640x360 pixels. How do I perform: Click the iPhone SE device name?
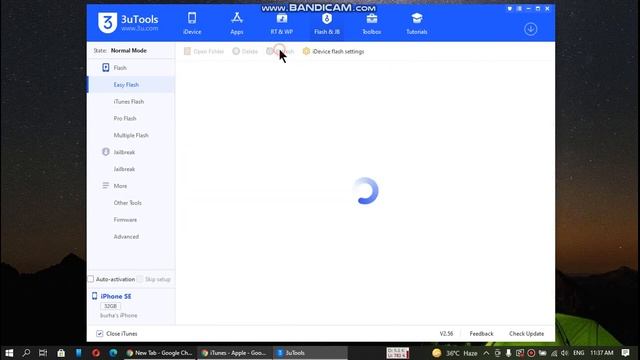tap(116, 296)
